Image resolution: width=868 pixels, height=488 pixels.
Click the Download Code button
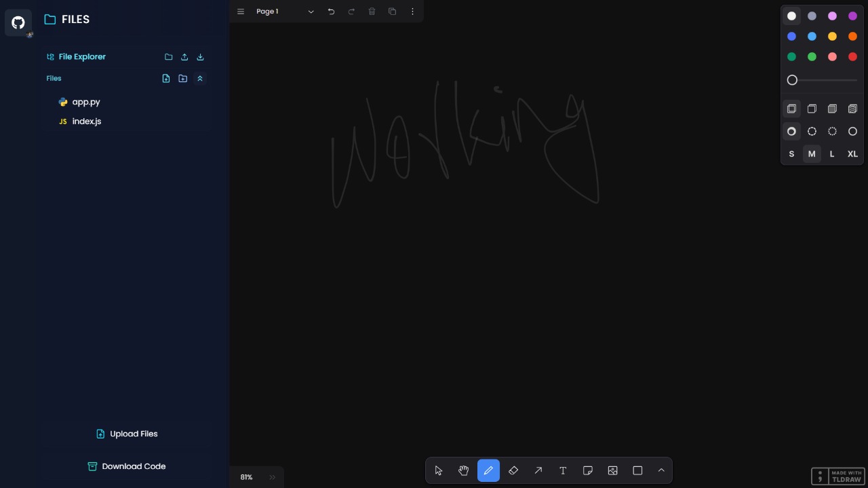(x=127, y=466)
